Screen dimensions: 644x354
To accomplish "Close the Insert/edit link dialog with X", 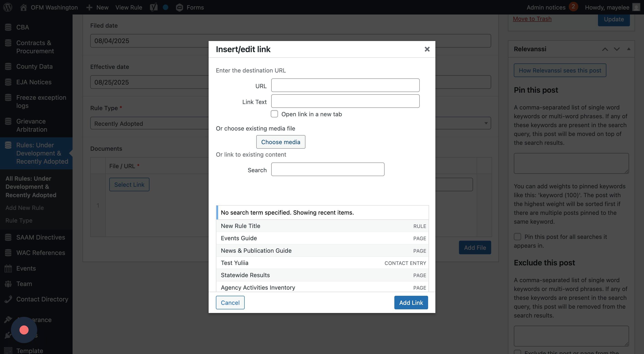I will [x=427, y=49].
